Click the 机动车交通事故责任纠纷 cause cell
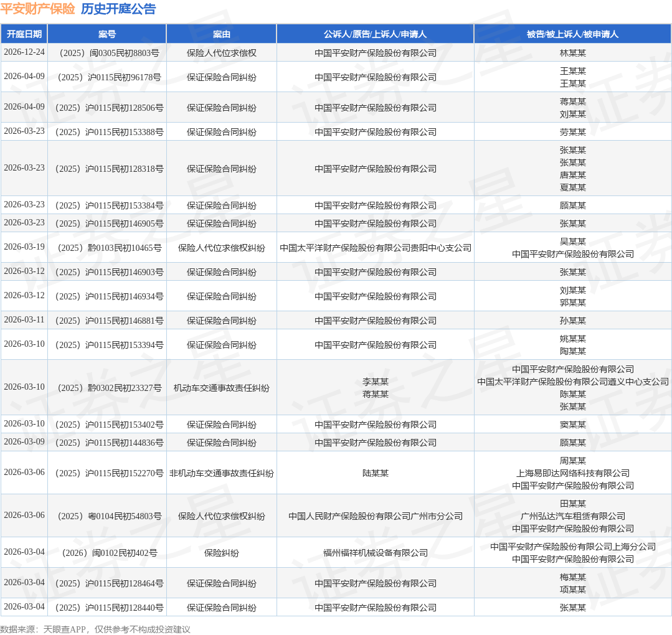This screenshot has width=672, height=635. click(222, 388)
